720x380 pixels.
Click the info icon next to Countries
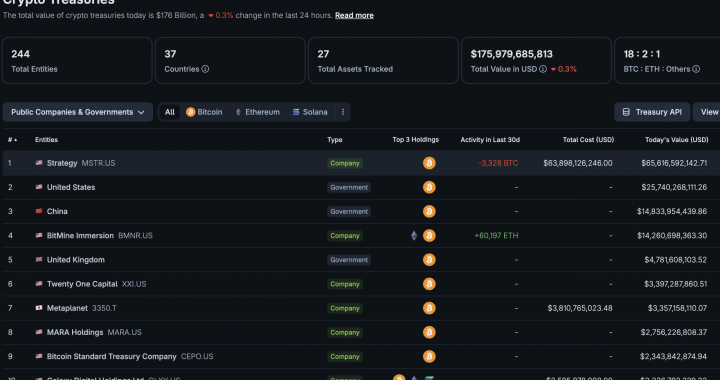tap(205, 69)
